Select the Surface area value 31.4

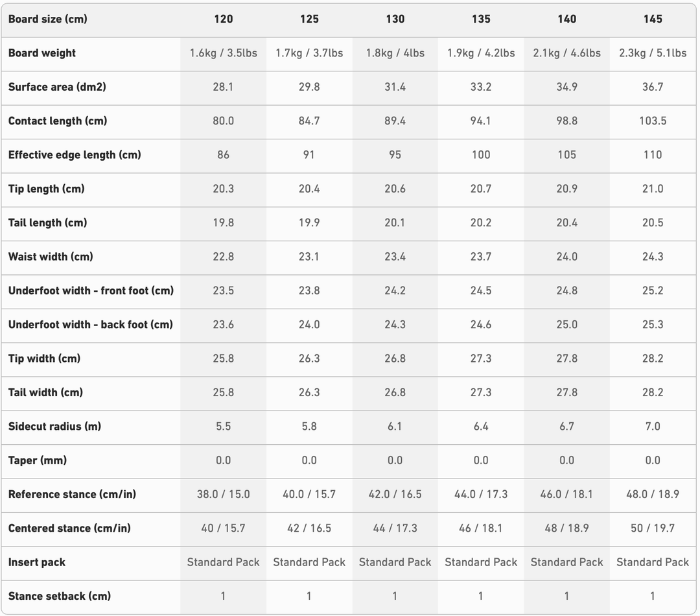tap(395, 87)
